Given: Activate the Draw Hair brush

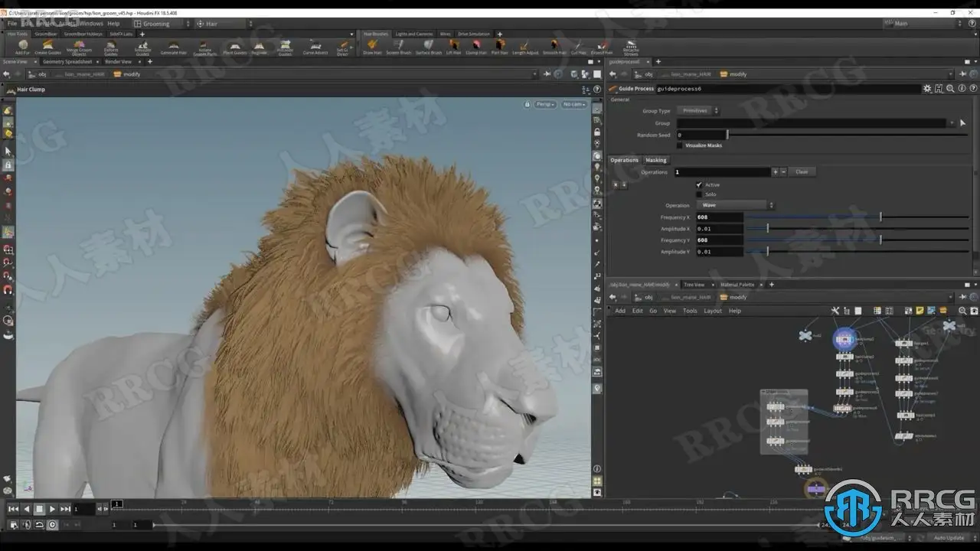Looking at the screenshot, I should [372, 46].
